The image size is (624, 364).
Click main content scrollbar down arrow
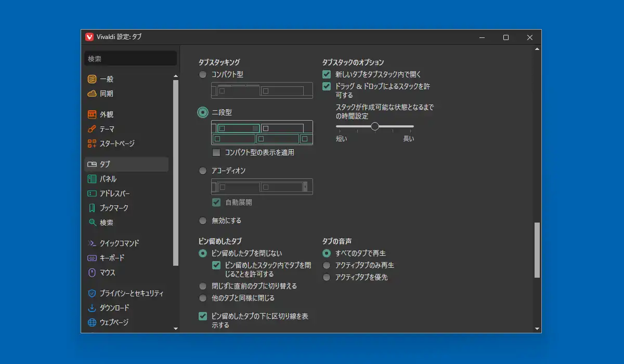point(537,329)
